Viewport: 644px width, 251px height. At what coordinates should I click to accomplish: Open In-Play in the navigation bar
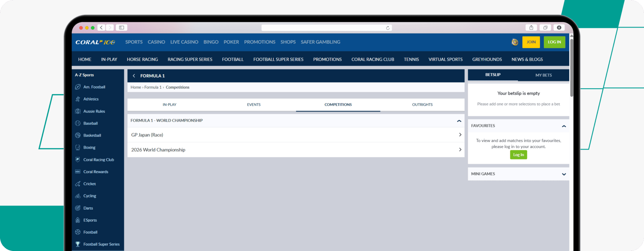pyautogui.click(x=109, y=59)
